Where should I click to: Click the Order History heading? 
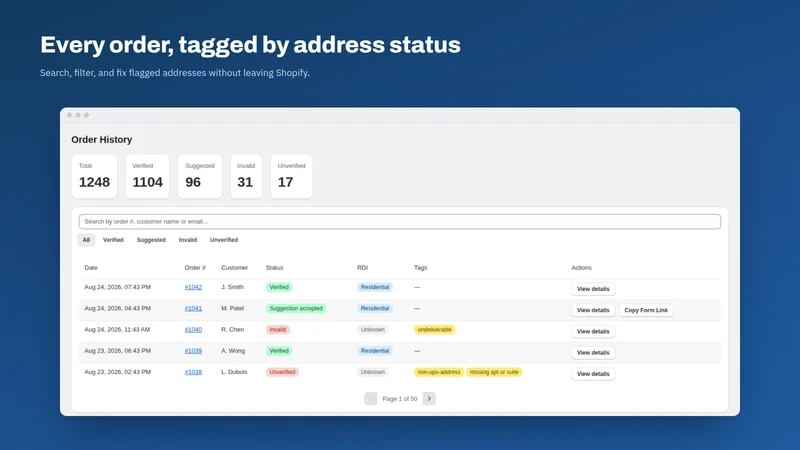pyautogui.click(x=102, y=140)
